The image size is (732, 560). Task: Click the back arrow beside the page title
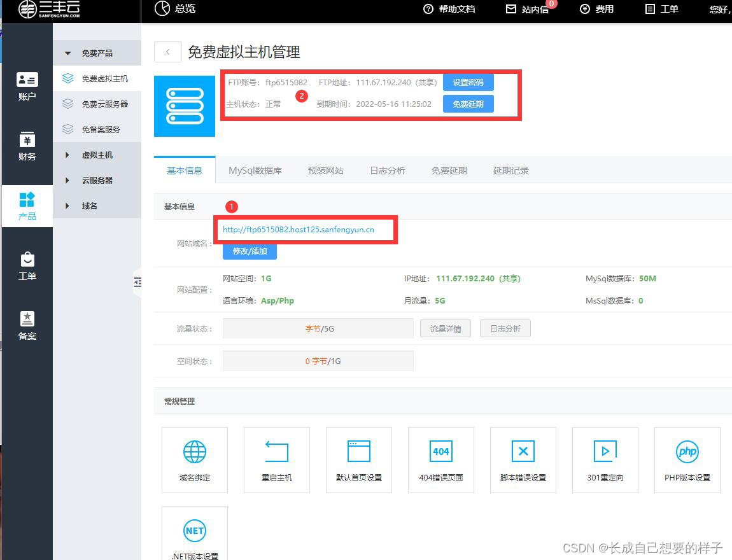(167, 52)
